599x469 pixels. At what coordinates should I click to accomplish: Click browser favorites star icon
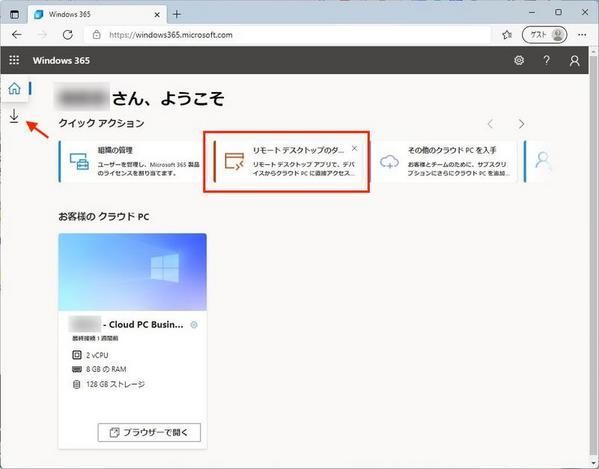[x=507, y=35]
